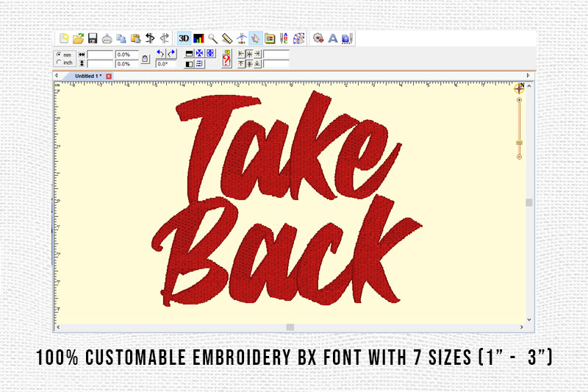Click the tab strip left arrow
This screenshot has width=588, height=392.
click(57, 76)
